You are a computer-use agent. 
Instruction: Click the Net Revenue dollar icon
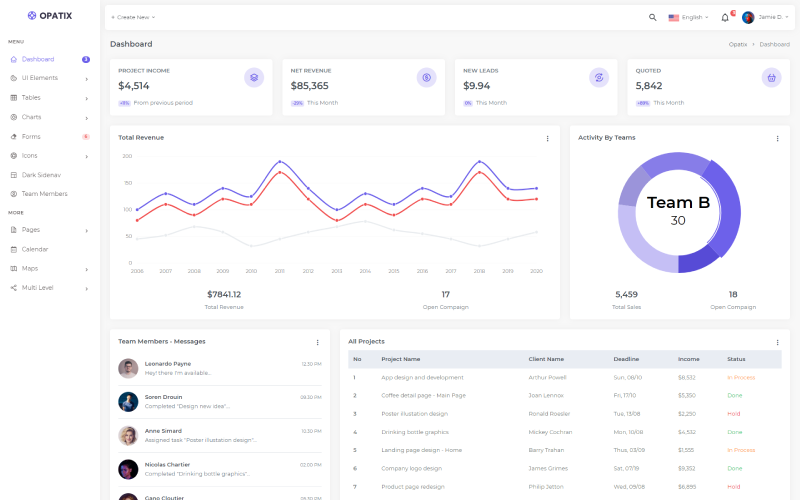coord(427,77)
